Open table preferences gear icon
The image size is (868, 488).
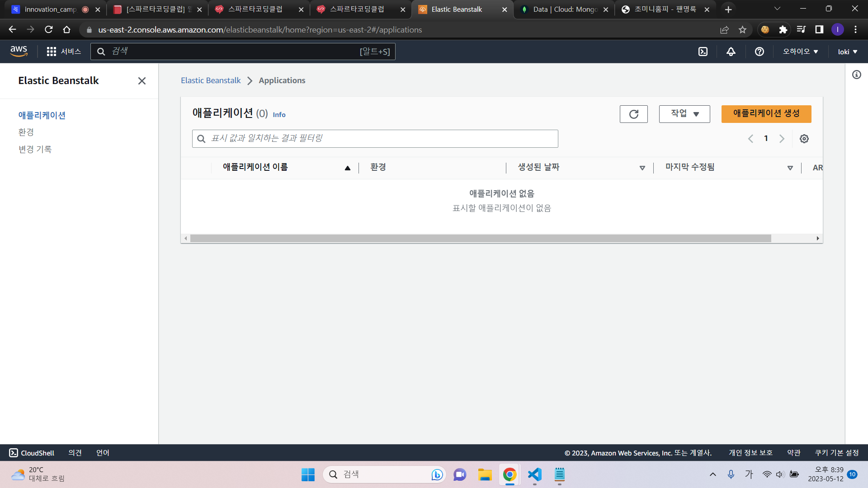pos(804,139)
